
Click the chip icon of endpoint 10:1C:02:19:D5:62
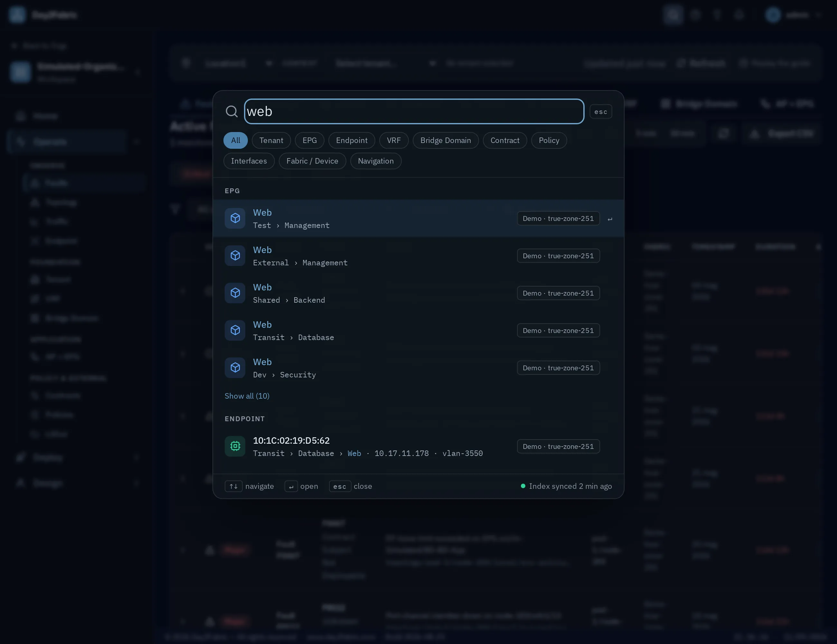pyautogui.click(x=235, y=446)
